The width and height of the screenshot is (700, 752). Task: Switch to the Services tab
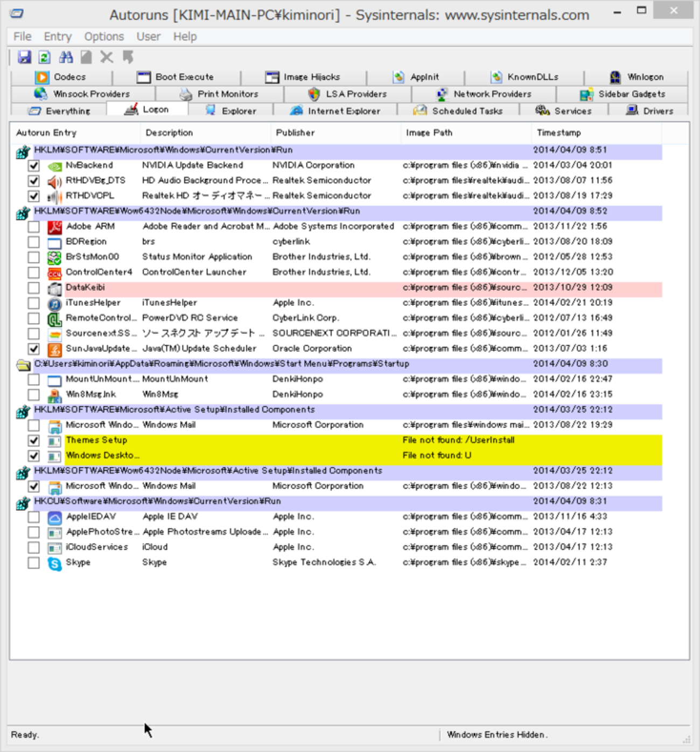click(564, 110)
